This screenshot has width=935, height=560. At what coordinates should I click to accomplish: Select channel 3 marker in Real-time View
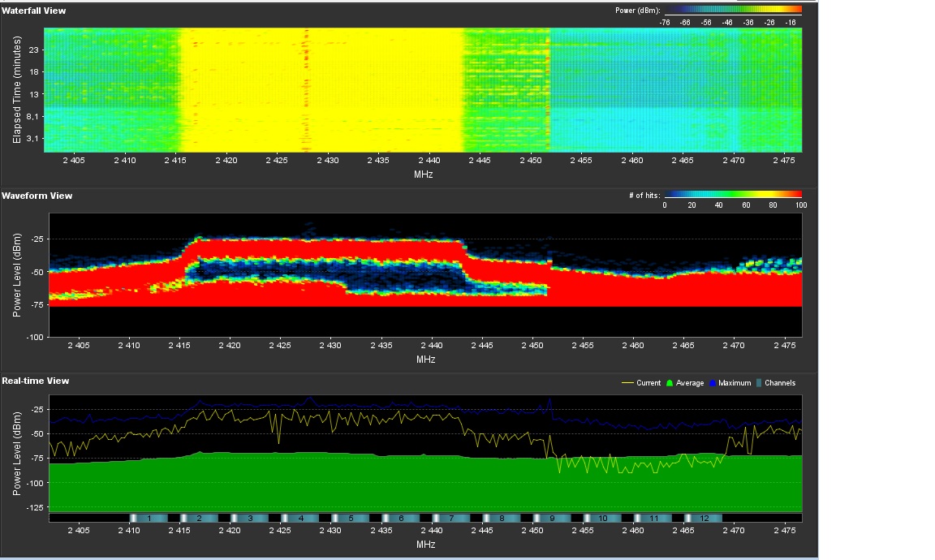click(250, 519)
